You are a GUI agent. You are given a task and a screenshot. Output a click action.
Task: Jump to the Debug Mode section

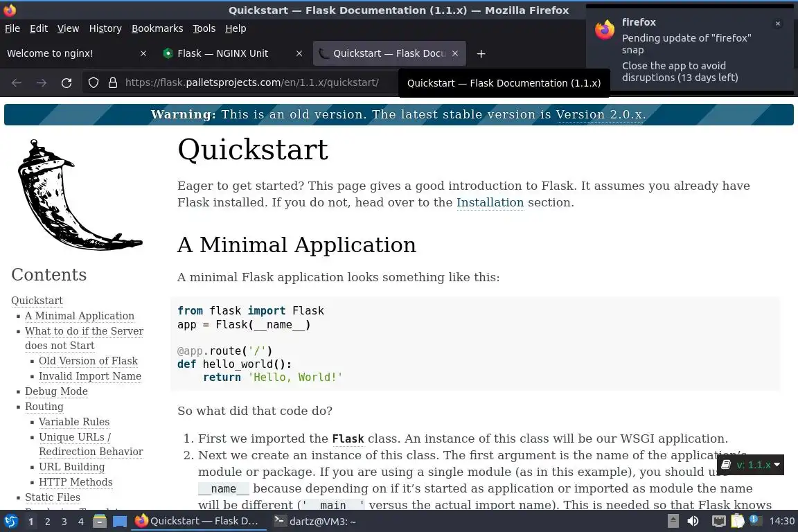56,391
